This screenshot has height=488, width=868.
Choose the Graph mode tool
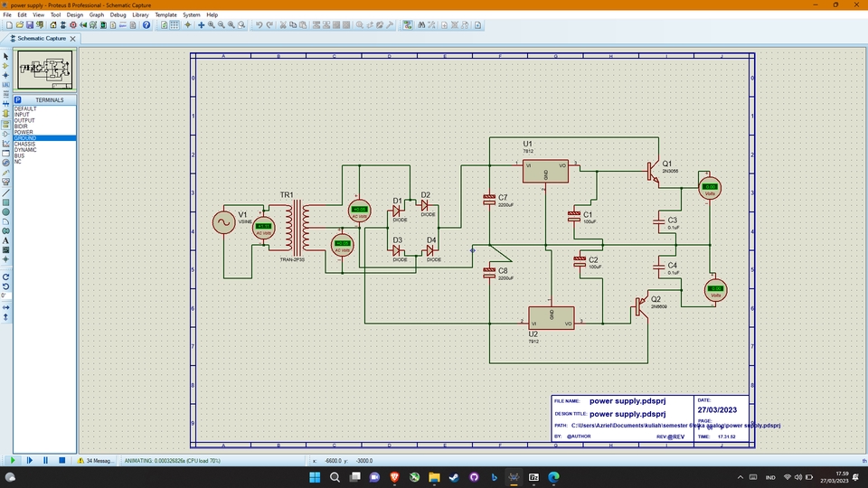pos(5,144)
